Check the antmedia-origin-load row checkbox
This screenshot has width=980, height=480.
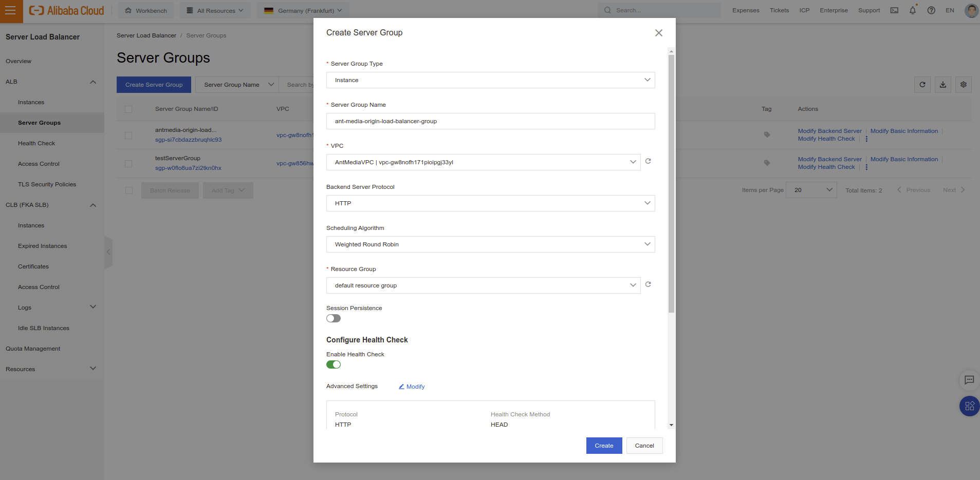128,136
